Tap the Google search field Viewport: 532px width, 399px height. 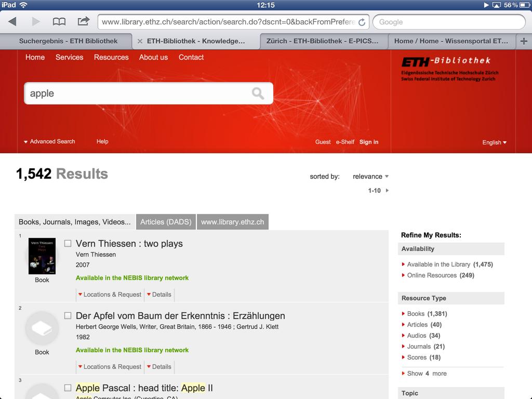[x=449, y=22]
